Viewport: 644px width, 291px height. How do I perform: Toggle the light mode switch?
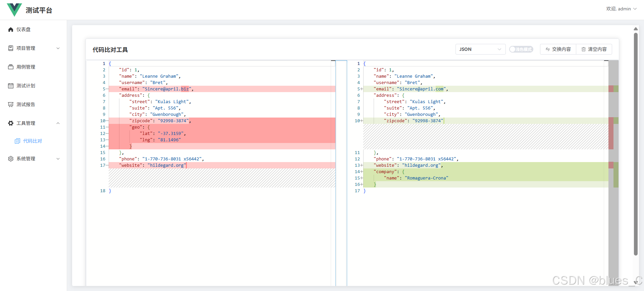521,49
